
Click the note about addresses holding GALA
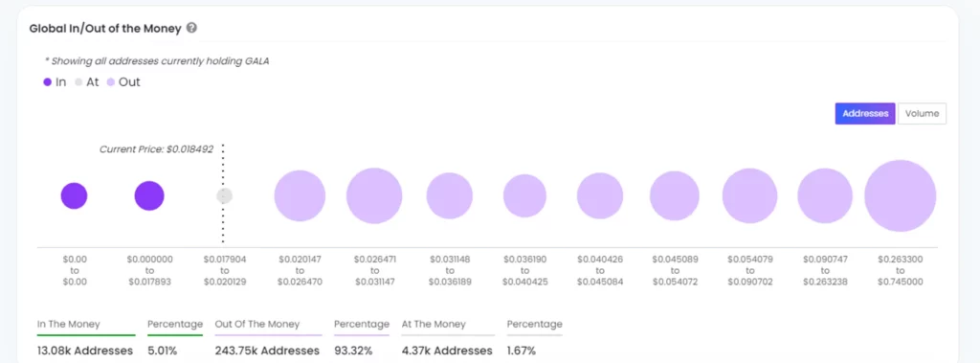157,61
